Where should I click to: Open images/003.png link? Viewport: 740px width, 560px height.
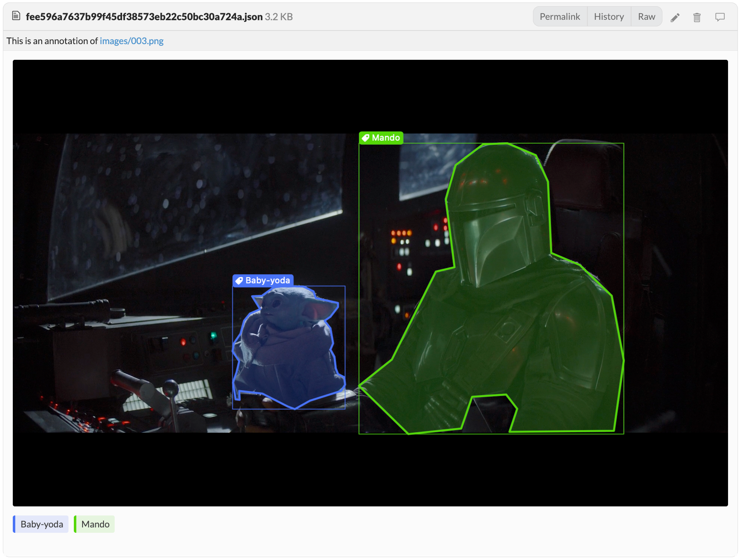[x=132, y=41]
